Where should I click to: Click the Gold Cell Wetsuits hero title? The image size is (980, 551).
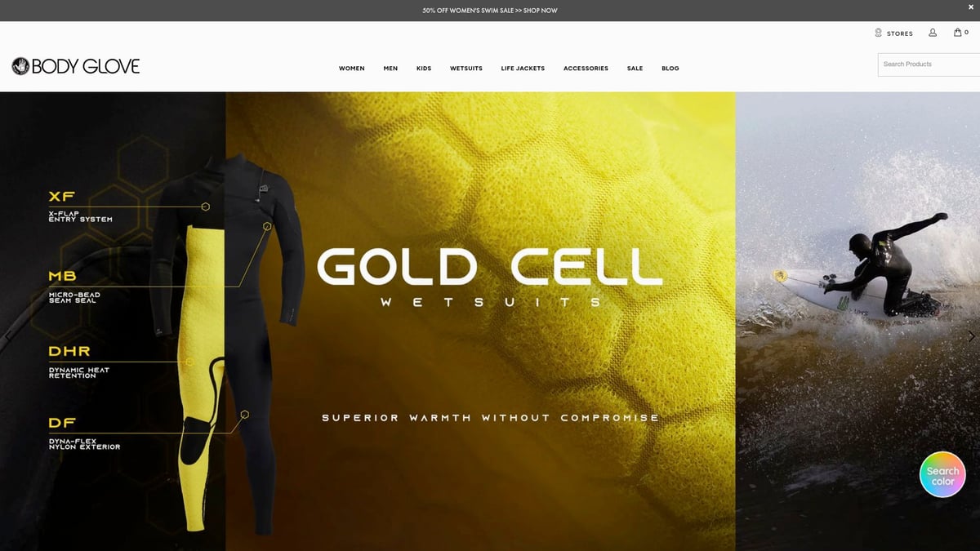pyautogui.click(x=490, y=278)
